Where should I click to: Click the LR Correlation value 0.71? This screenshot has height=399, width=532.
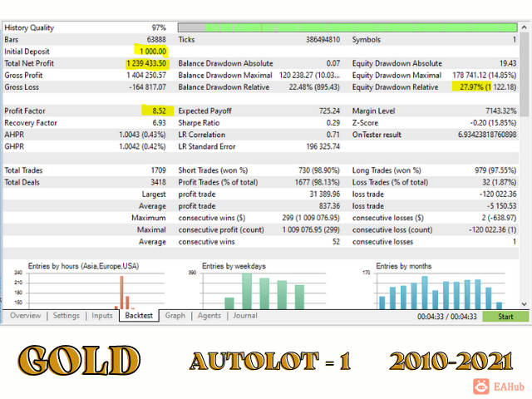tap(333, 135)
